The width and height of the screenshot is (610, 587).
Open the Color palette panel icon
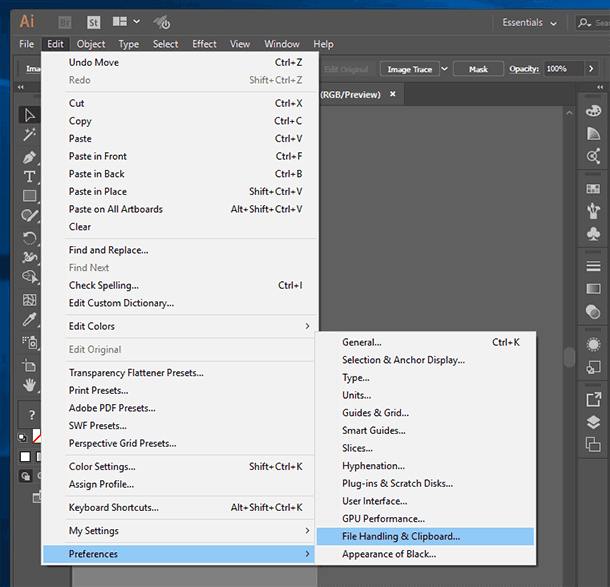tap(593, 111)
